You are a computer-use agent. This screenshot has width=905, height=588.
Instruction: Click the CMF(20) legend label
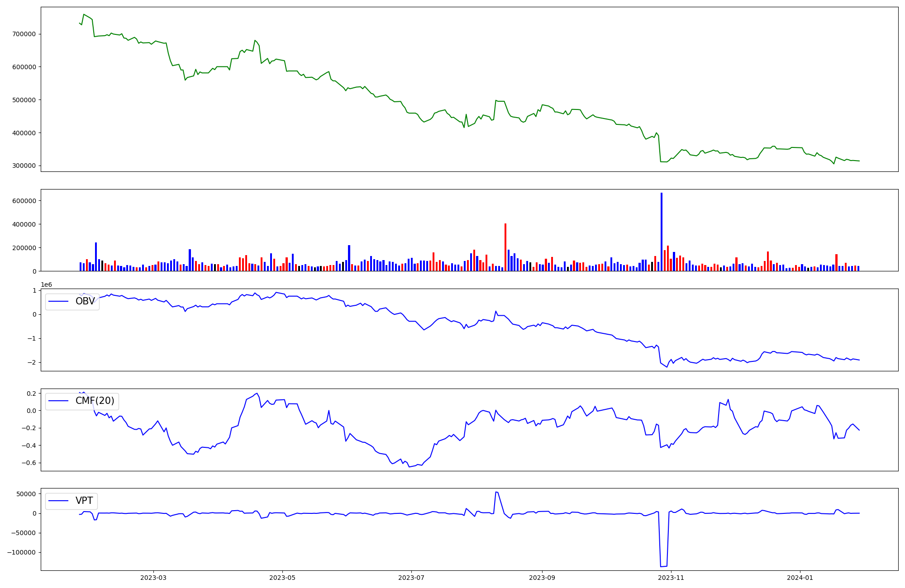(95, 401)
